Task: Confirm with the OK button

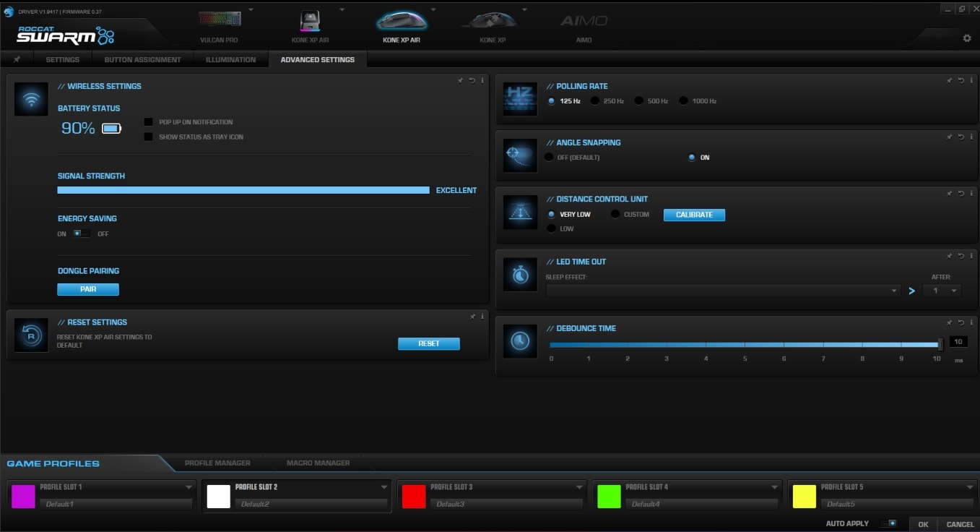Action: click(923, 524)
